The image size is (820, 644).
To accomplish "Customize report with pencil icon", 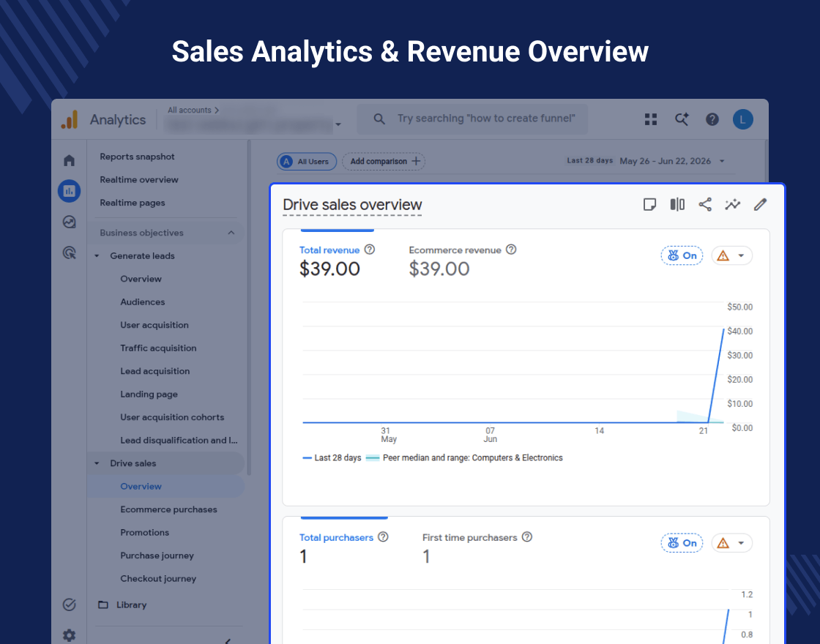I will pyautogui.click(x=761, y=204).
